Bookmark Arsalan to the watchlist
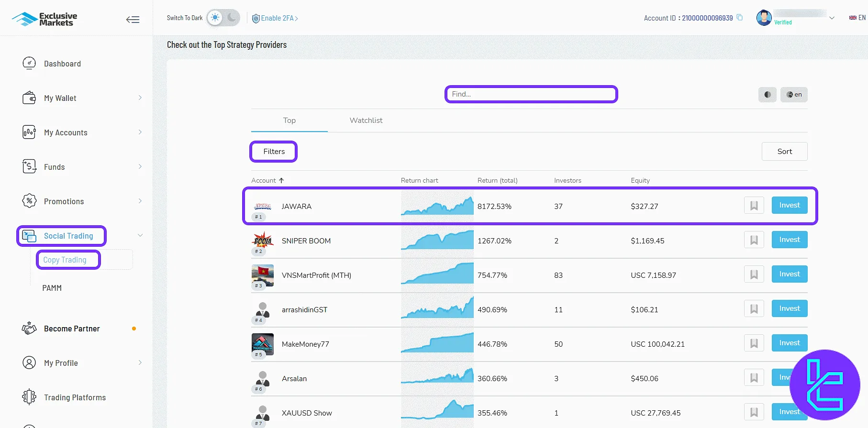The width and height of the screenshot is (868, 428). click(x=754, y=378)
